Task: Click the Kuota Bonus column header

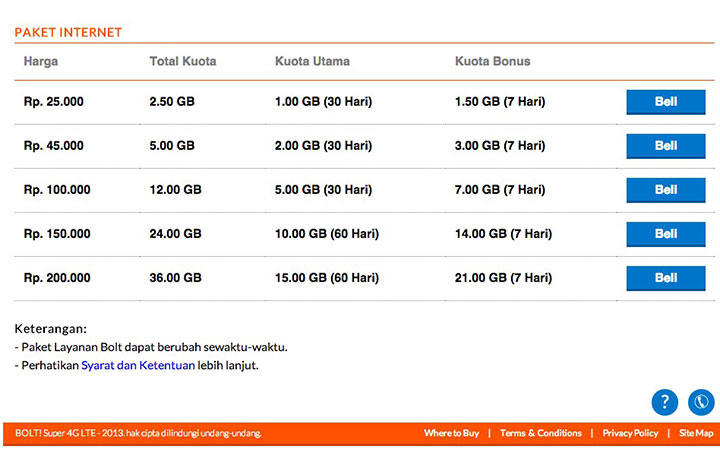Action: point(493,62)
